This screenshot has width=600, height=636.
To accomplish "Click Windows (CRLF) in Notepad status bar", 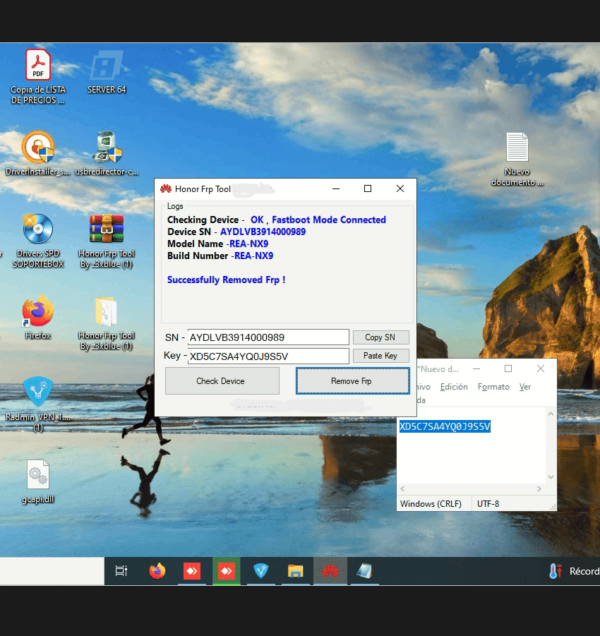I will click(430, 504).
